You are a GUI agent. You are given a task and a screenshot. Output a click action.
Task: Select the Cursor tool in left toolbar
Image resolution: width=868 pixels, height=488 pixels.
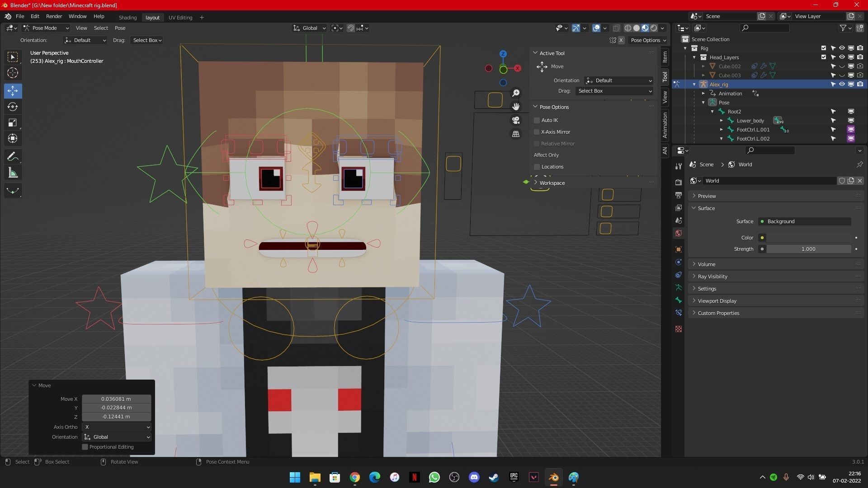[13, 73]
